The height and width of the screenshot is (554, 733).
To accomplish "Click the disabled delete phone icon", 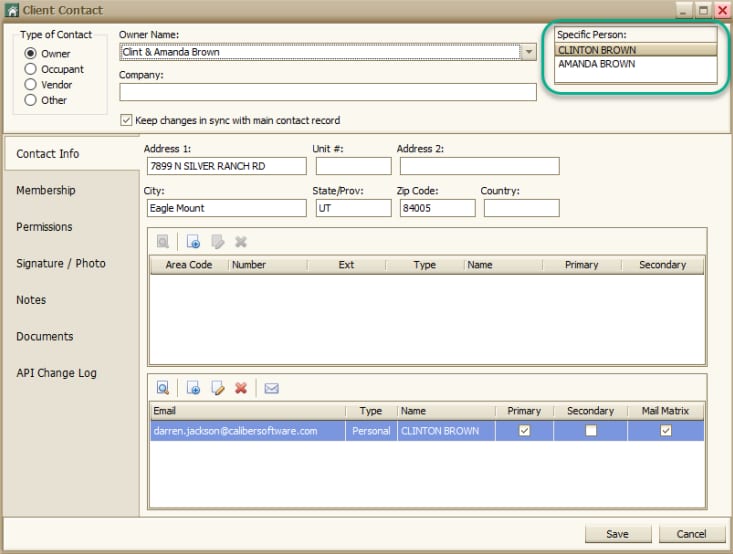I will tap(241, 242).
